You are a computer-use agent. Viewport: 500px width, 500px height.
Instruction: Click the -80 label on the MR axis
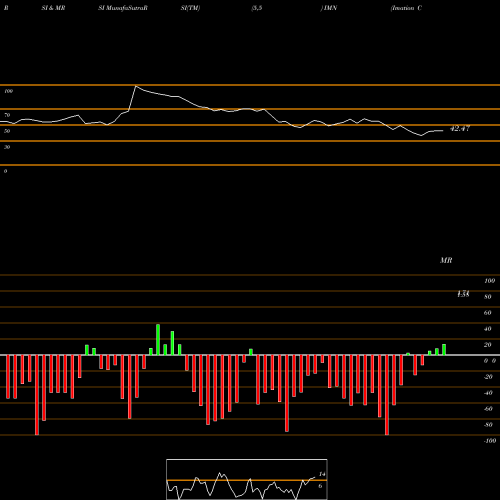(488, 425)
